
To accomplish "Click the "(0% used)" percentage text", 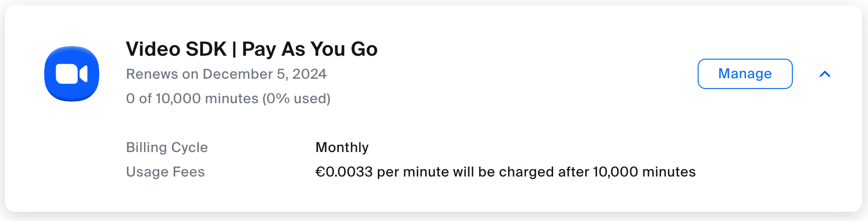I will (x=296, y=99).
